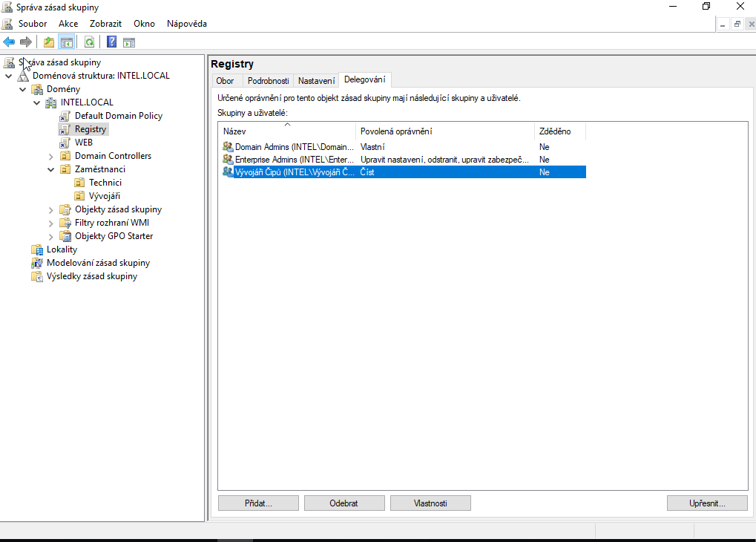Click the console icon beside the Soubor menu
This screenshot has width=756, height=542.
[7, 24]
